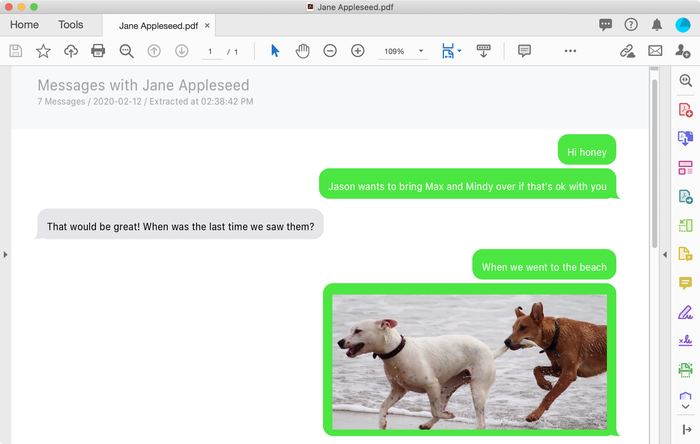Screen dimensions: 700x444
Task: Switch to Tools tab
Action: 71,25
